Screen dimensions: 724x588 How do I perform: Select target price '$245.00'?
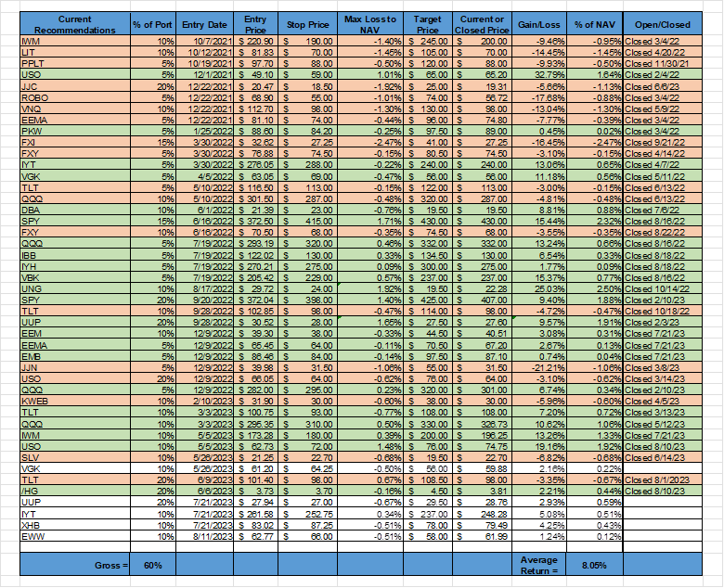428,41
